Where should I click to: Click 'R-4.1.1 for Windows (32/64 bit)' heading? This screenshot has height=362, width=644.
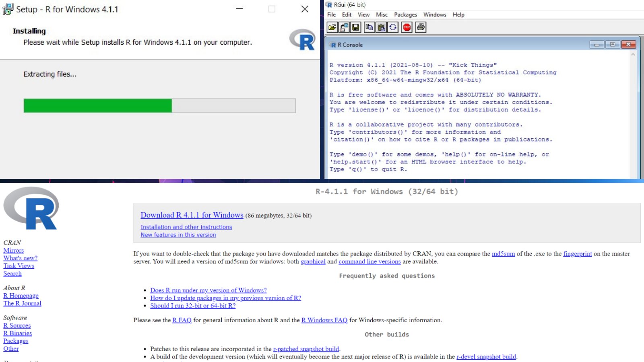coord(387,191)
